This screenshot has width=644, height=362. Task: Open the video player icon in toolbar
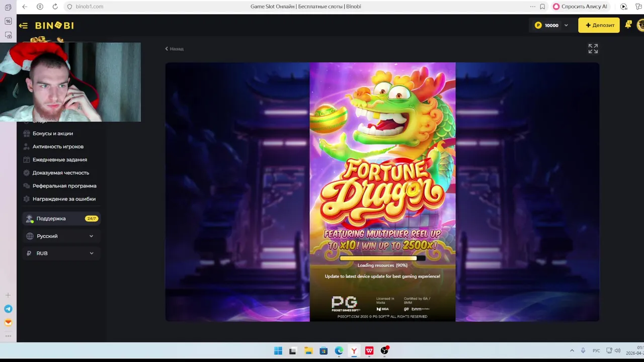(624, 7)
